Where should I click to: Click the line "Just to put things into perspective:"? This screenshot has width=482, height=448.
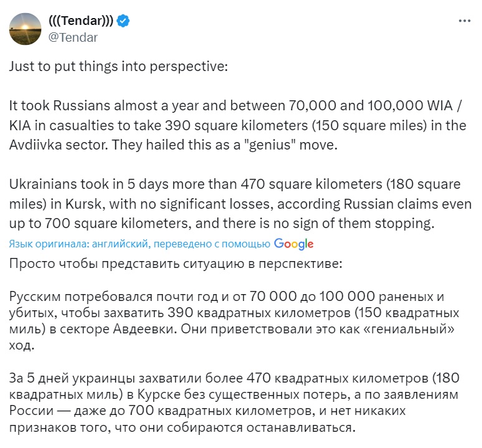118,67
